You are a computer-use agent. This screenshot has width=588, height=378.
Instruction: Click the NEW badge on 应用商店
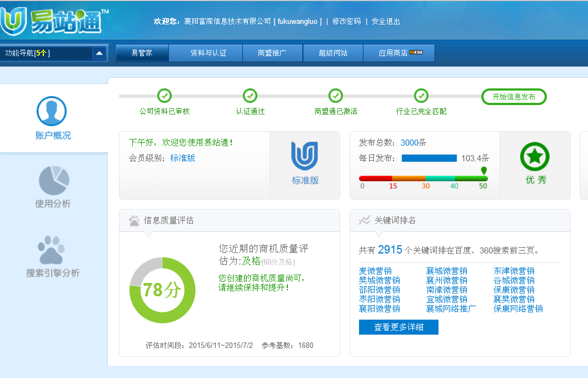pos(416,52)
